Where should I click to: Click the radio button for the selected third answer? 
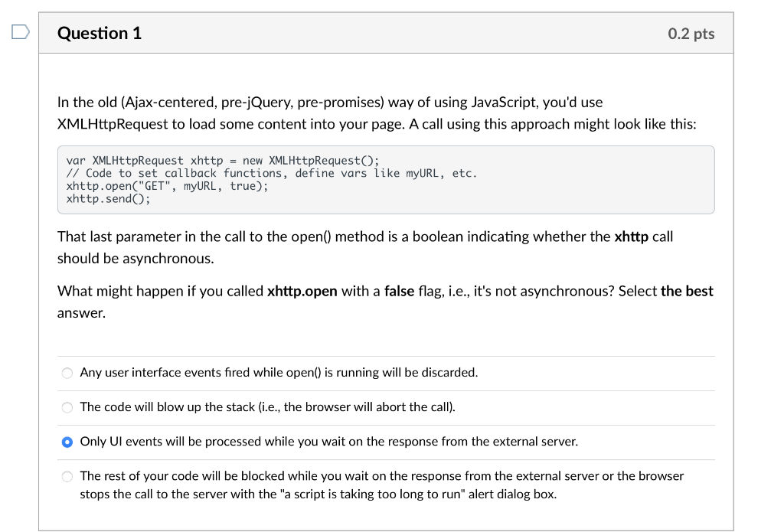tap(67, 442)
